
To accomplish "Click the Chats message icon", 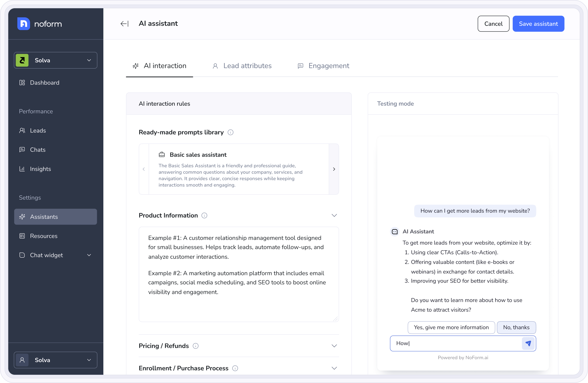I will click(x=22, y=150).
